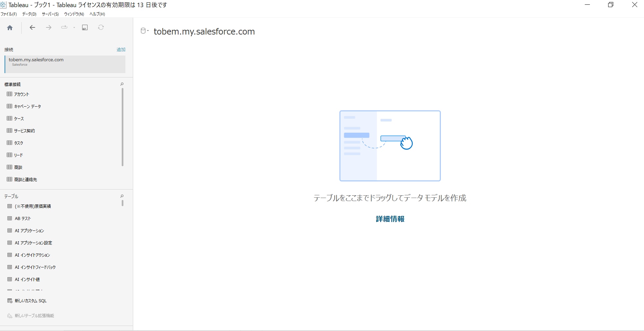Search tables with the magnifier icon

(122, 196)
